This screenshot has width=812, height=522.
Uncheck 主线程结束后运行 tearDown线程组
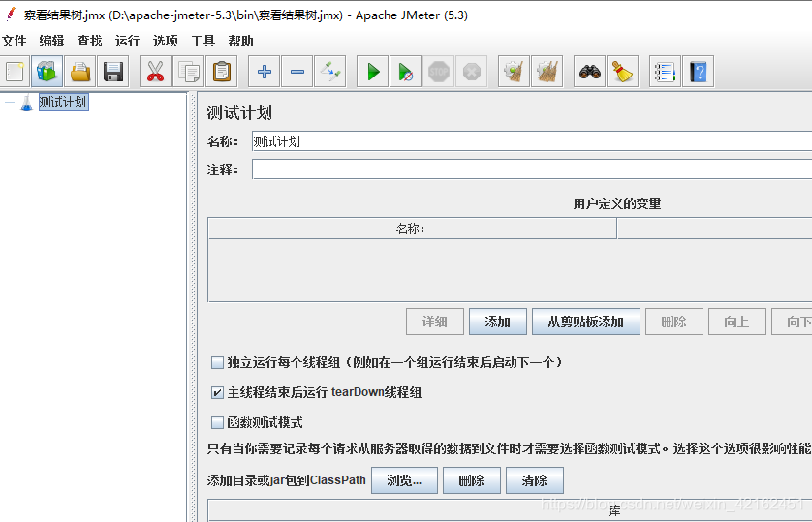pyautogui.click(x=217, y=392)
